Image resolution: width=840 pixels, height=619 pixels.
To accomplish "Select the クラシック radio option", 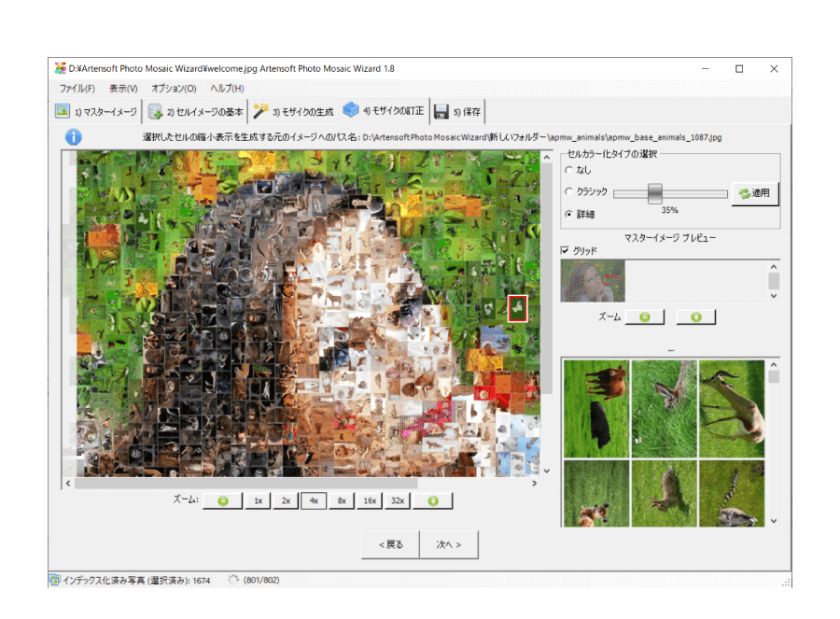I will click(x=569, y=192).
